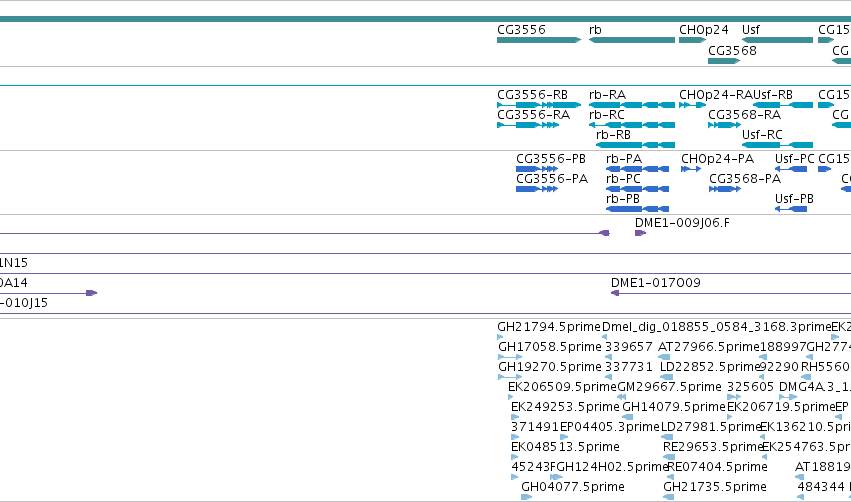Select EST GH124H02.5prime
Viewport: 851px width, 502px height.
556,477
